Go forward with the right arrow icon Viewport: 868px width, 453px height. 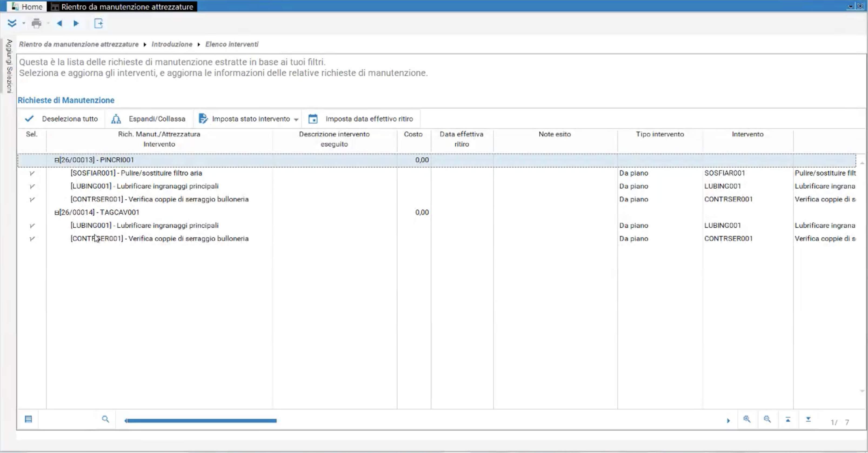pyautogui.click(x=76, y=23)
